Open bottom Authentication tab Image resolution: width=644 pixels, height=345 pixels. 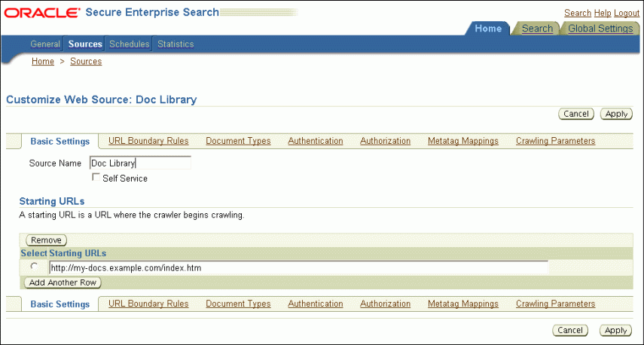pyautogui.click(x=316, y=304)
